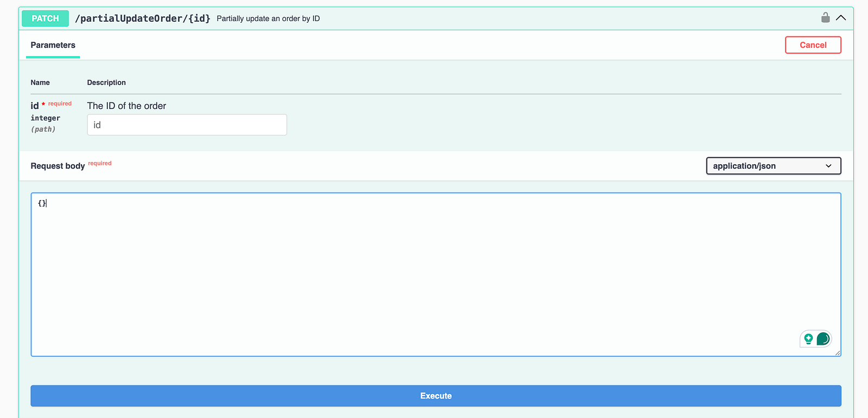Click the 'Description' column header
Viewport: 868px width, 418px height.
pos(106,82)
